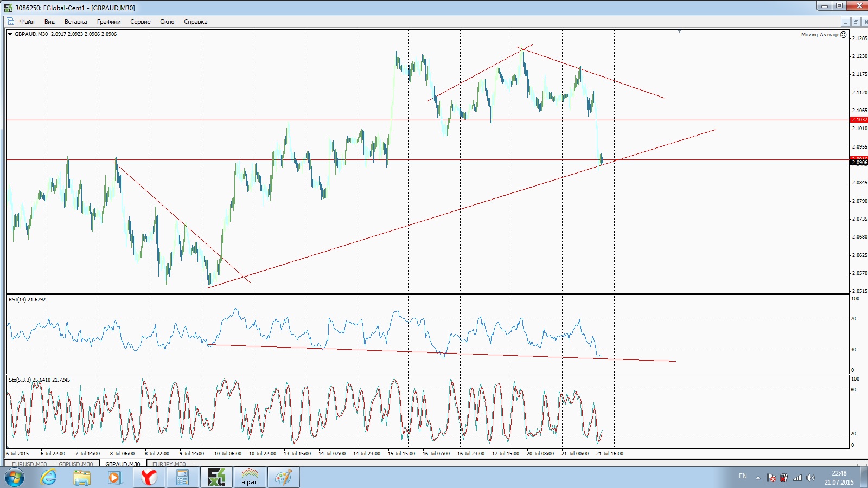The image size is (868, 488).
Task: Launch Internet Explorer from the taskbar
Action: (49, 478)
